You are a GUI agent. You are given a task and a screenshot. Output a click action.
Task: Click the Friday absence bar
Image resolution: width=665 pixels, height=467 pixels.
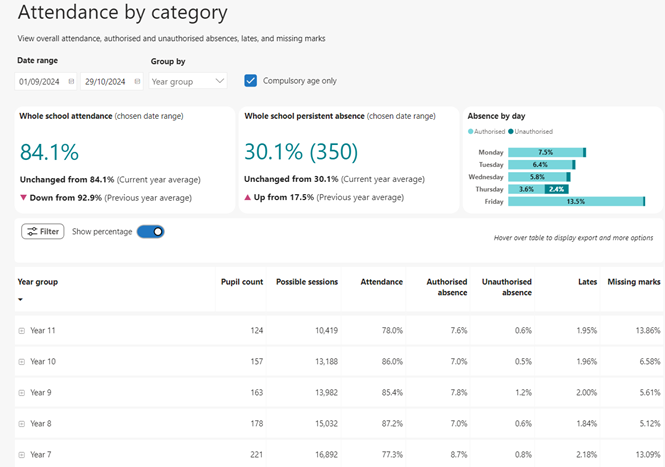(575, 201)
